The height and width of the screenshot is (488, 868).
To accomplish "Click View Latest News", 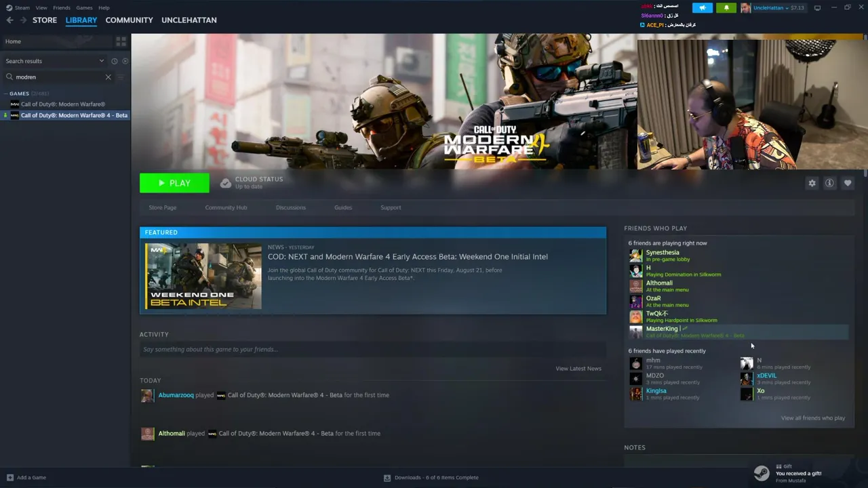I will click(x=578, y=369).
